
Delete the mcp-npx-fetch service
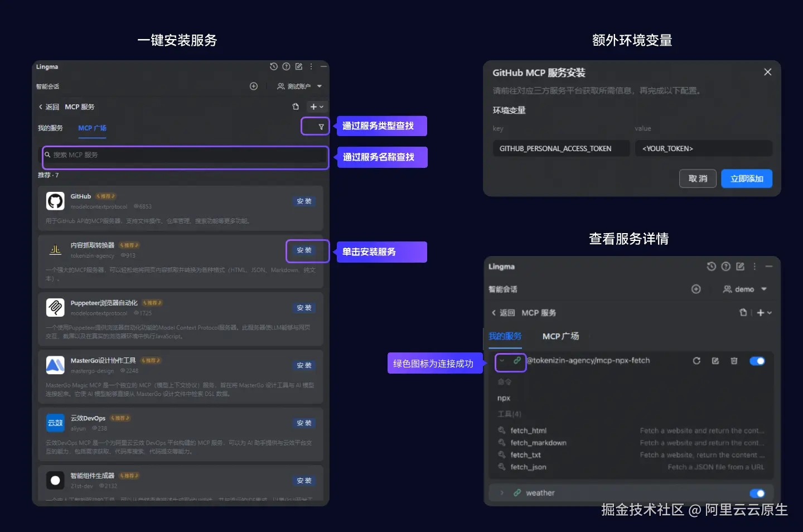pos(734,361)
